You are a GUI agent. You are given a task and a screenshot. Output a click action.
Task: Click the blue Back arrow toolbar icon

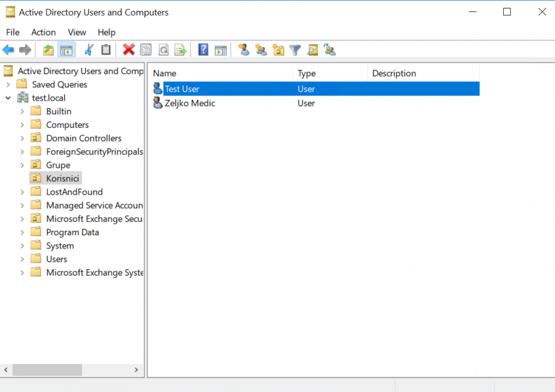pyautogui.click(x=8, y=50)
